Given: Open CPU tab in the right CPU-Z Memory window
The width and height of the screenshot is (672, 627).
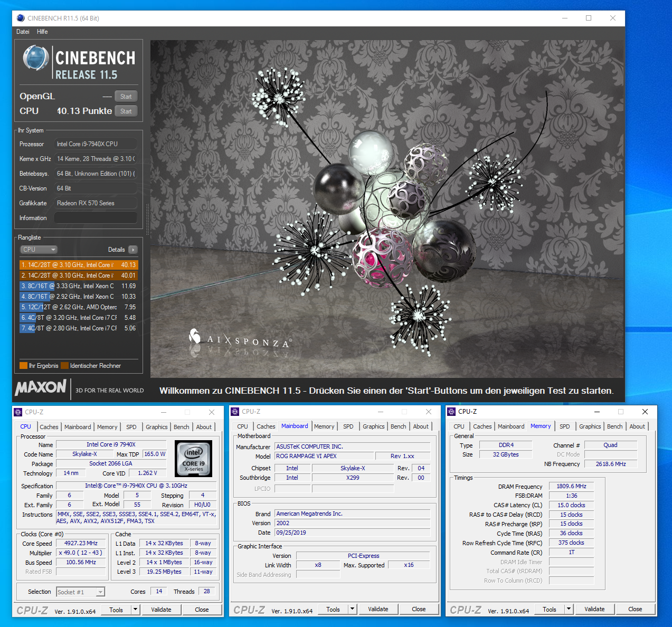Looking at the screenshot, I should 459,426.
